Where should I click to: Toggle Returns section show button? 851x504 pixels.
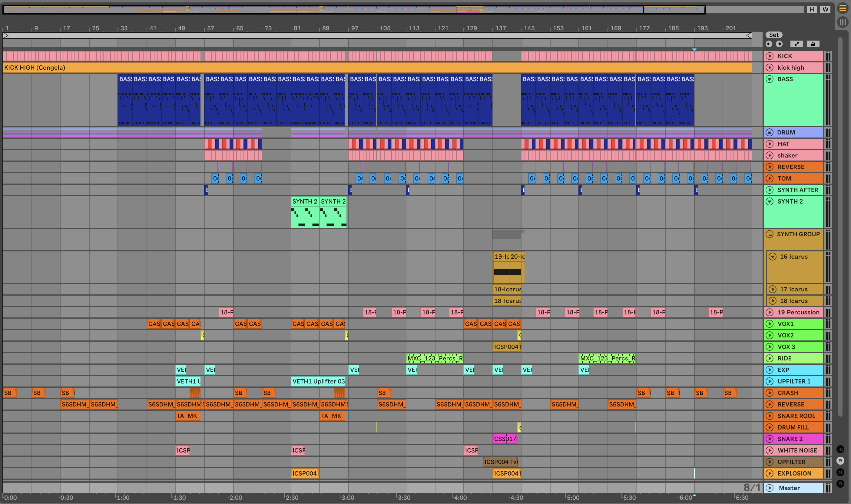[x=840, y=460]
